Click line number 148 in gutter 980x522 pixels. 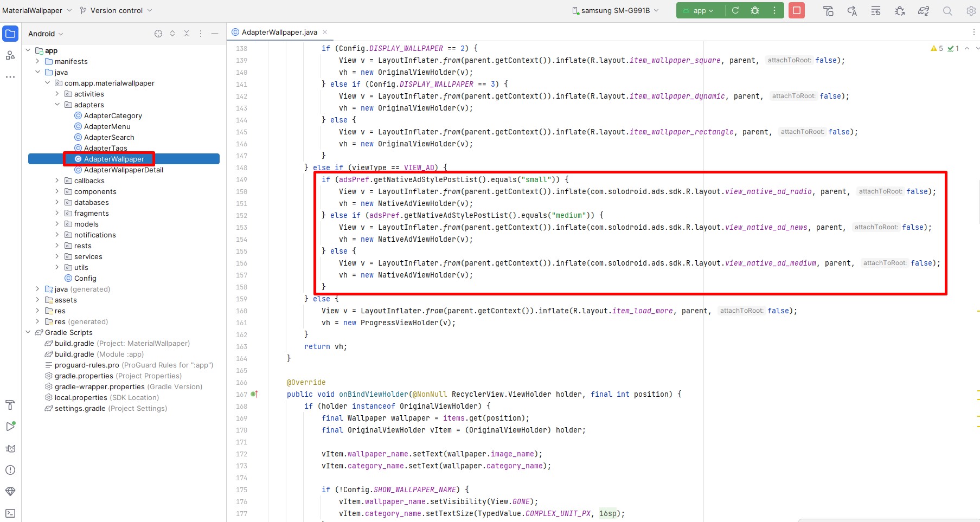pos(241,167)
